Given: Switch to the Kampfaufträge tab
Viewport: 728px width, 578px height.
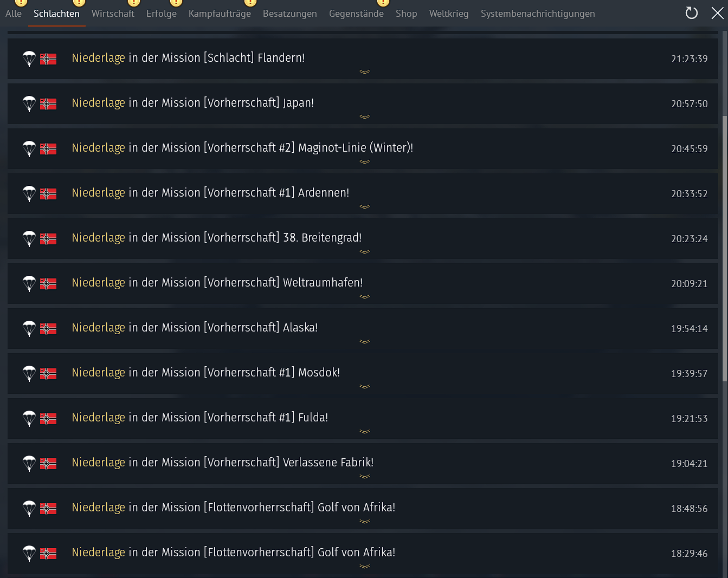Looking at the screenshot, I should point(220,14).
